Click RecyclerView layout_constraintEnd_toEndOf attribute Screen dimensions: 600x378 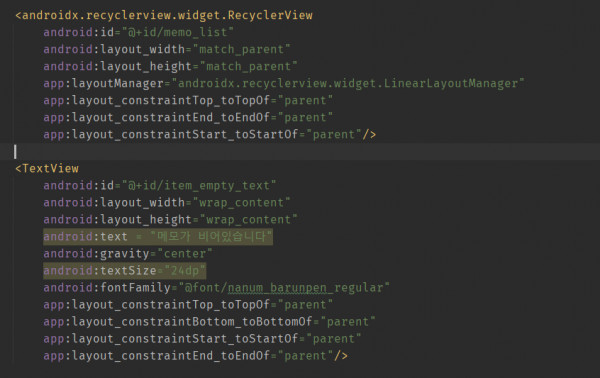coord(188,117)
